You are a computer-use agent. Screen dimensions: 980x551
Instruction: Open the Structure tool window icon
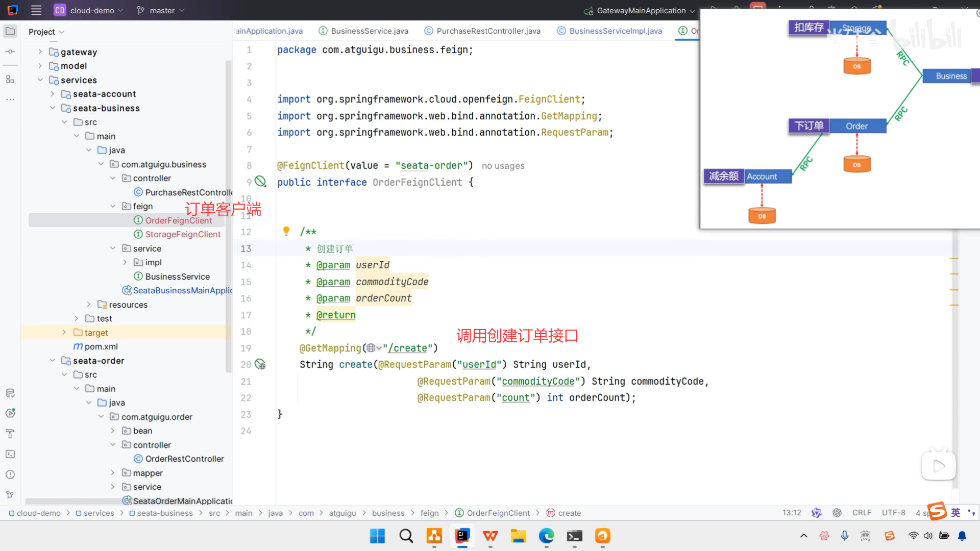pos(10,79)
